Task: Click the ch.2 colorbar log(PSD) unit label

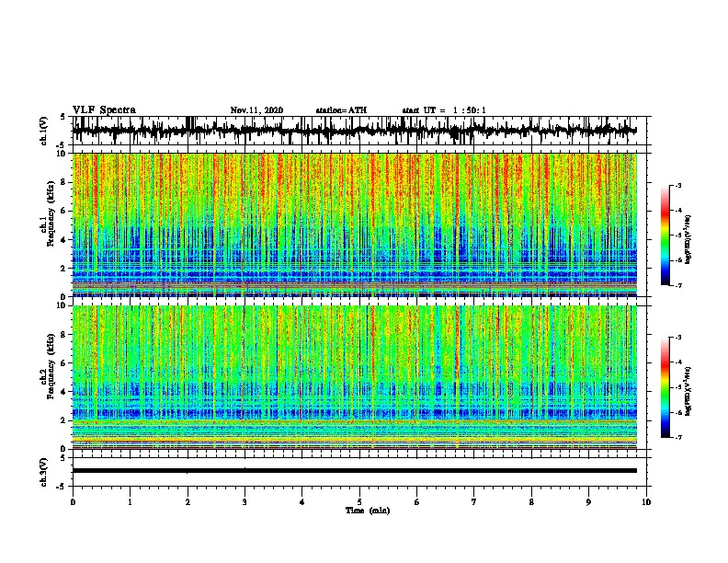Action: [688, 391]
